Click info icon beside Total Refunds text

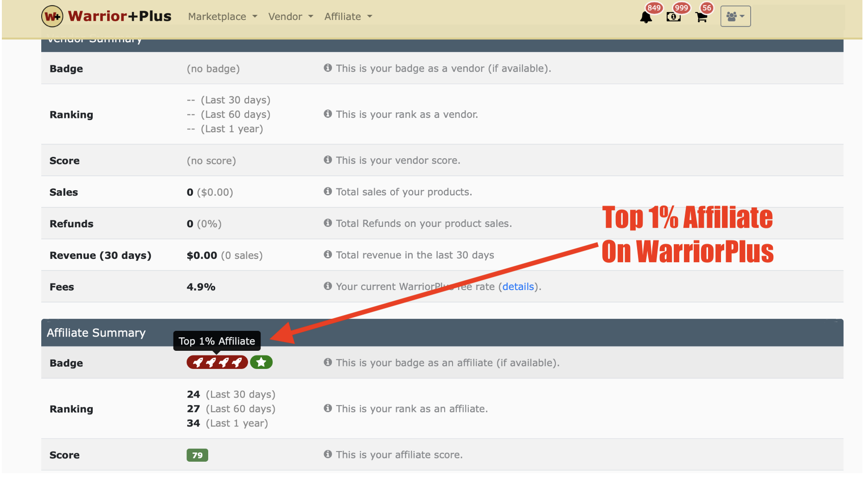(x=328, y=223)
